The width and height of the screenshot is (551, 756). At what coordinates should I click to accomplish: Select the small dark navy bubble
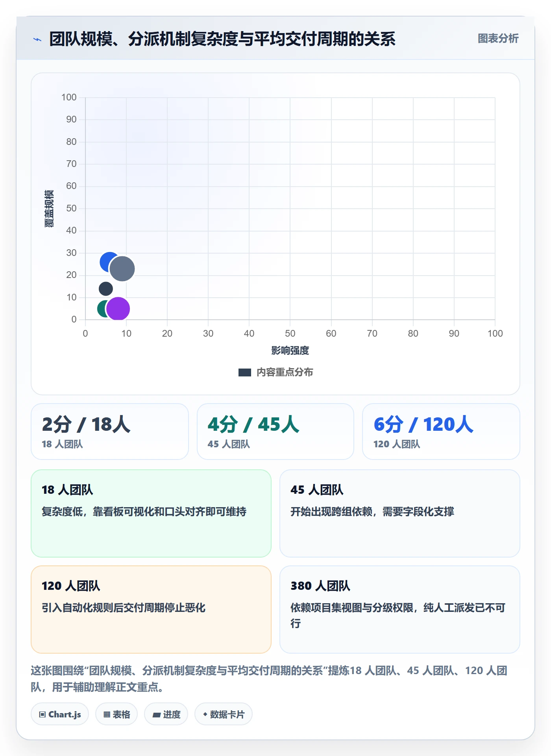point(105,289)
